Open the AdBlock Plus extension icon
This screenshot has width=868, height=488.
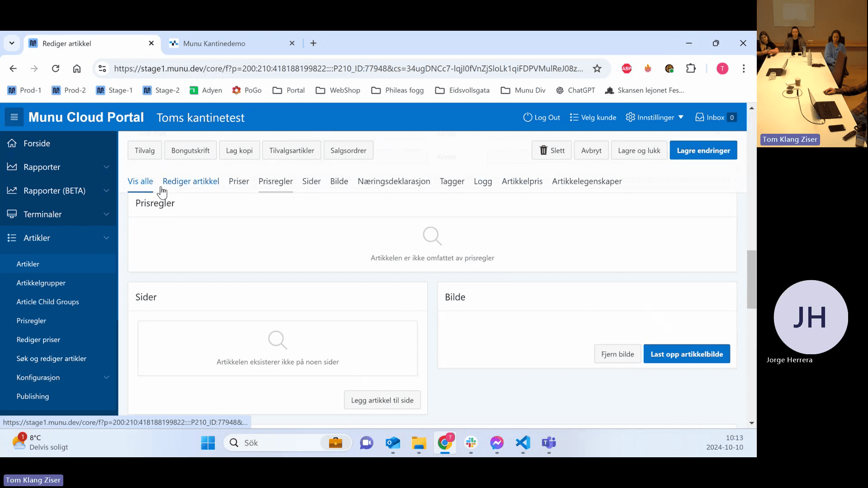[627, 69]
